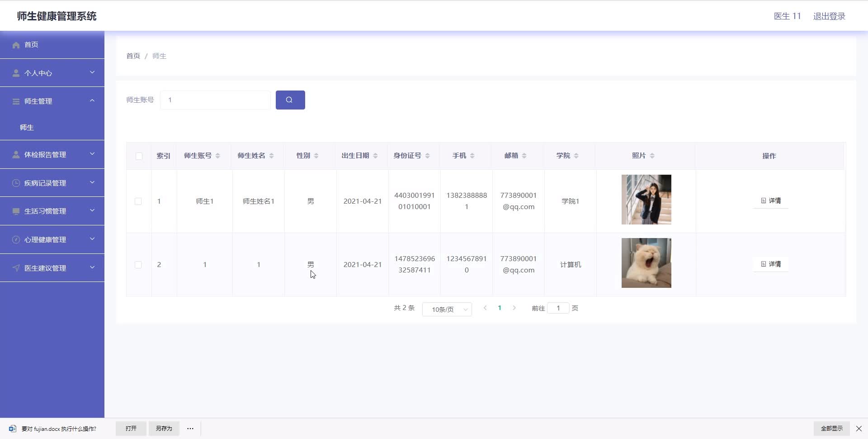The image size is (868, 439).
Task: Toggle the select-all header checkbox
Action: (x=139, y=156)
